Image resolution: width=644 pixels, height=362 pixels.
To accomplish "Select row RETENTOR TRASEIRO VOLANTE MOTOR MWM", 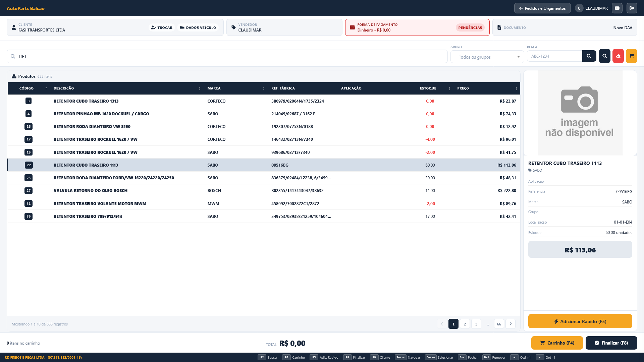I will tap(264, 203).
